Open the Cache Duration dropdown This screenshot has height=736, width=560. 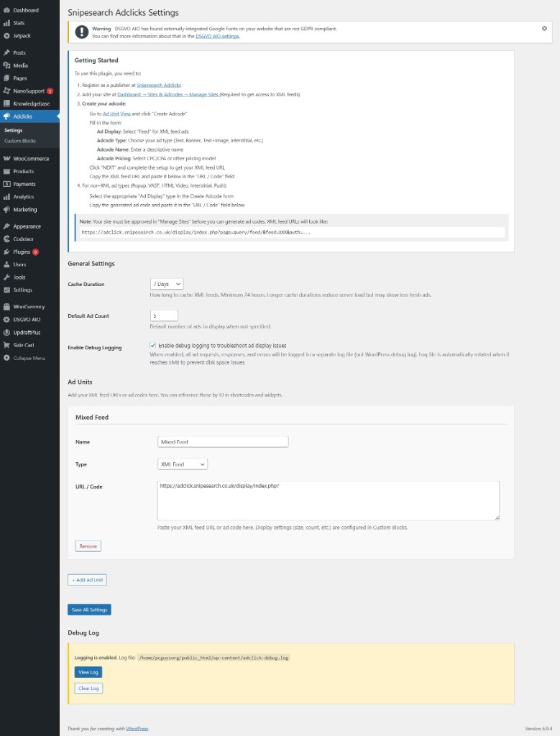pos(167,284)
